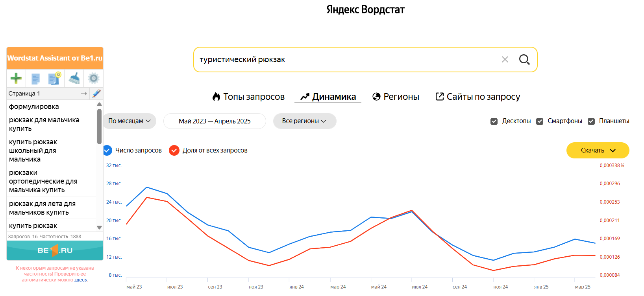Switch to the Топы запросов tab
This screenshot has height=296, width=644.
click(248, 97)
